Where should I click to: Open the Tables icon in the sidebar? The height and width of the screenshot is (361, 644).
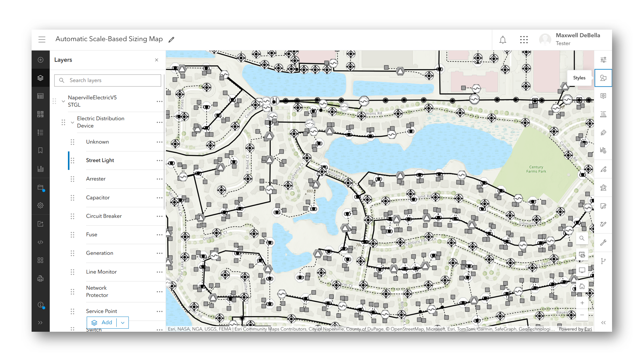(40, 96)
